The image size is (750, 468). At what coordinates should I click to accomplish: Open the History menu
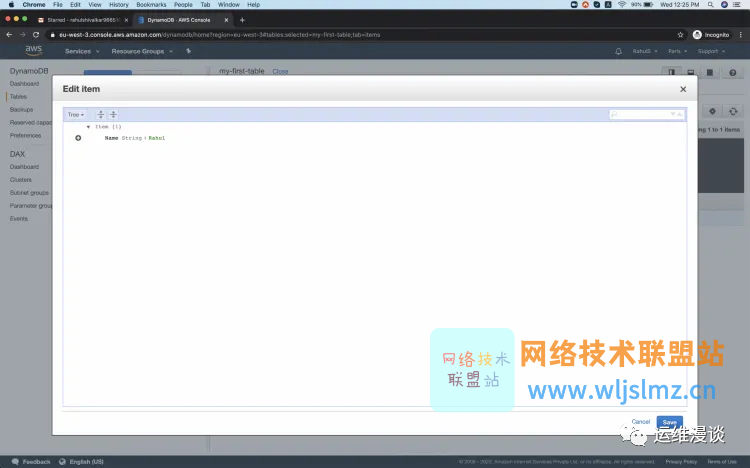tap(119, 5)
